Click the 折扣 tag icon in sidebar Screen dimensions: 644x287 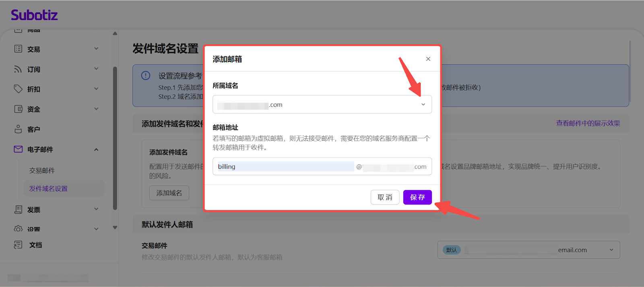tap(18, 89)
